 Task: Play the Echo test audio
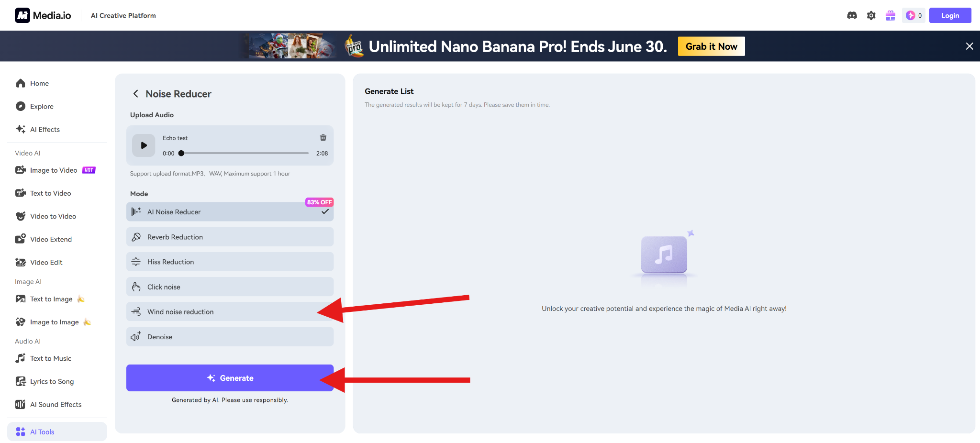(144, 145)
